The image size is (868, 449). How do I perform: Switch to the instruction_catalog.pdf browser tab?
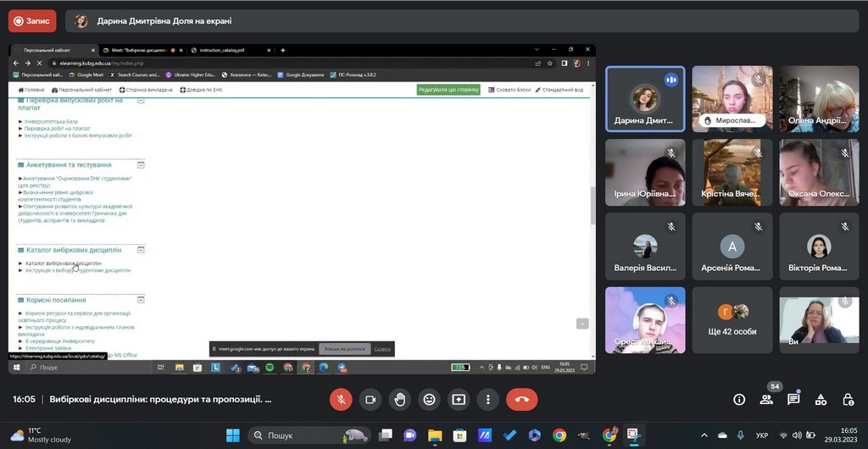click(x=229, y=50)
